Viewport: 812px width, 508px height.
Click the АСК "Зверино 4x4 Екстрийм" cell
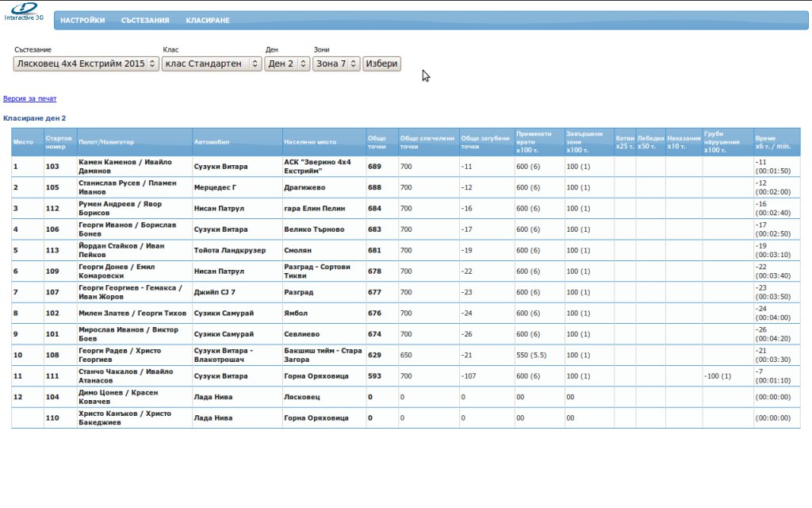point(324,167)
